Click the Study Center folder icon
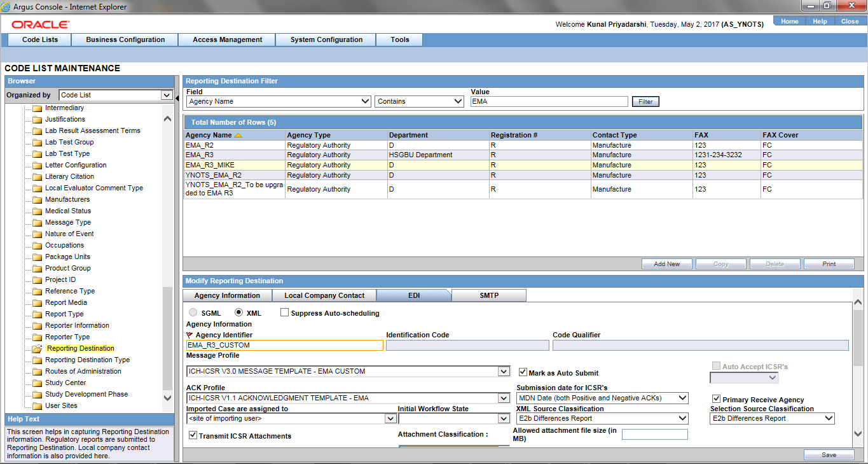868x464 pixels. coord(37,383)
